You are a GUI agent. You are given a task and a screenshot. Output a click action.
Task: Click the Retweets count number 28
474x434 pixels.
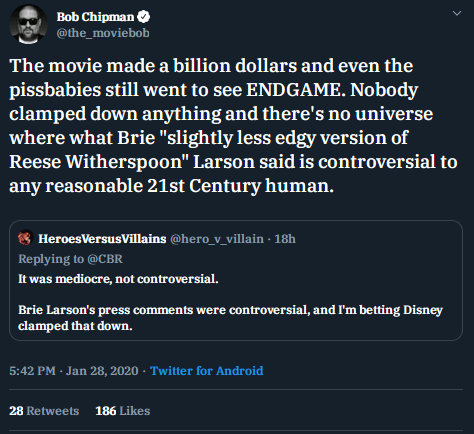16,411
